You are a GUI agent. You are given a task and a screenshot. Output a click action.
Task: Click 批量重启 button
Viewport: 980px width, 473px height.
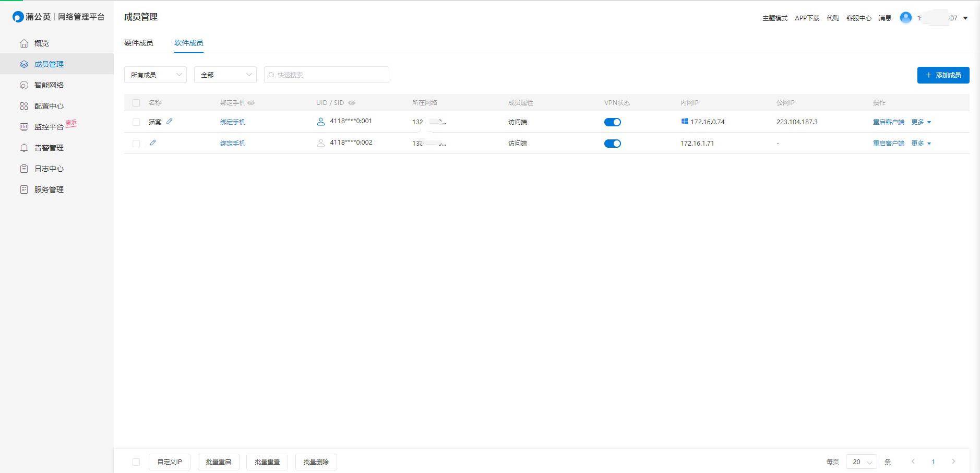coord(218,462)
